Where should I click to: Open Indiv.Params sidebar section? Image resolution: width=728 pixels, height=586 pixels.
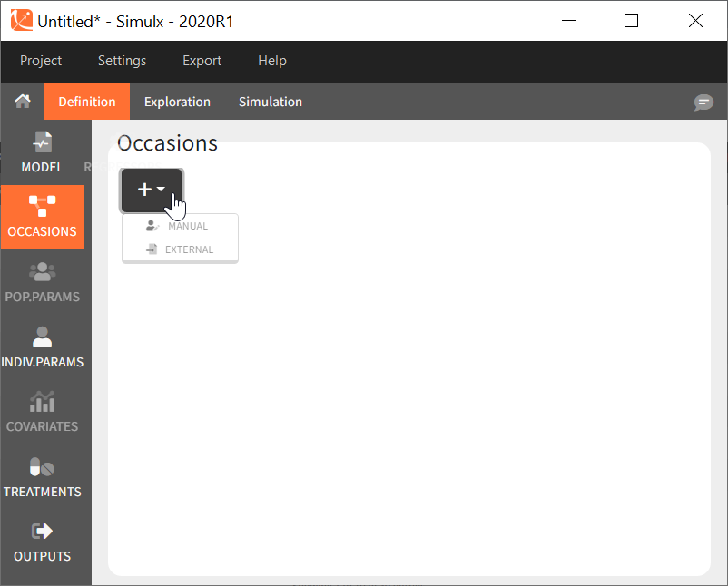[42, 347]
